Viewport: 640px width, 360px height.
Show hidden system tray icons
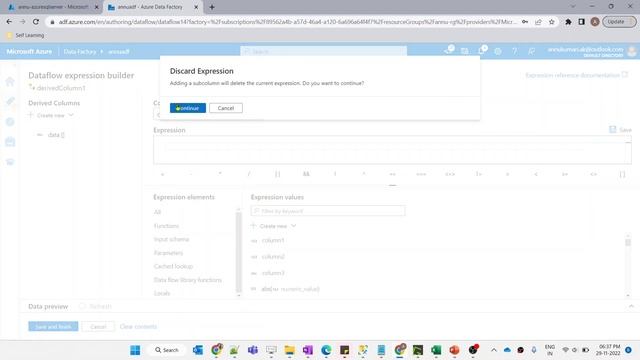point(493,350)
